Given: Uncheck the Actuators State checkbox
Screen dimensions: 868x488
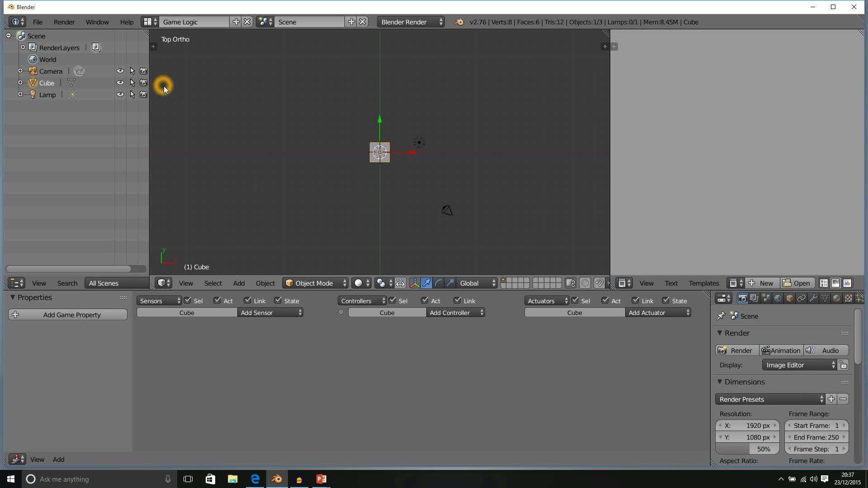Looking at the screenshot, I should tap(666, 300).
